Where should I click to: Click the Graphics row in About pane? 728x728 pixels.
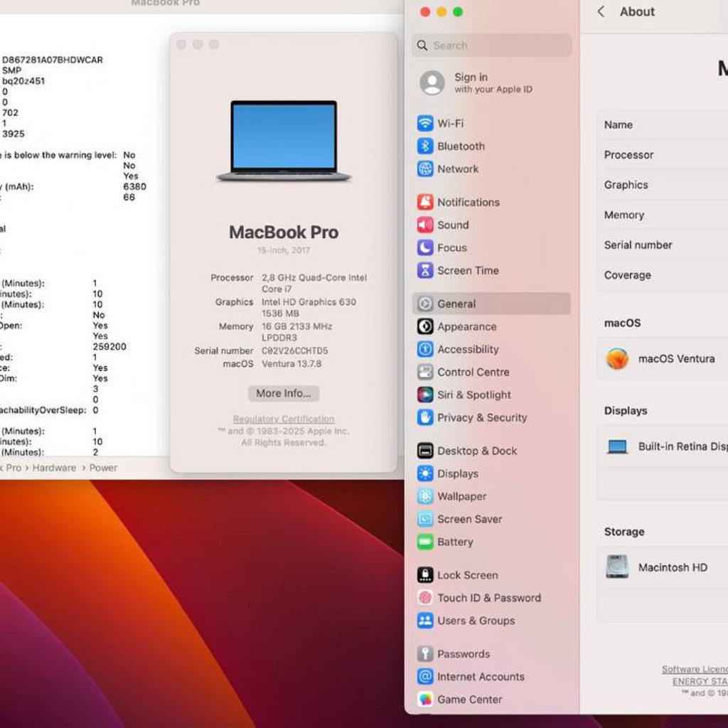(662, 185)
